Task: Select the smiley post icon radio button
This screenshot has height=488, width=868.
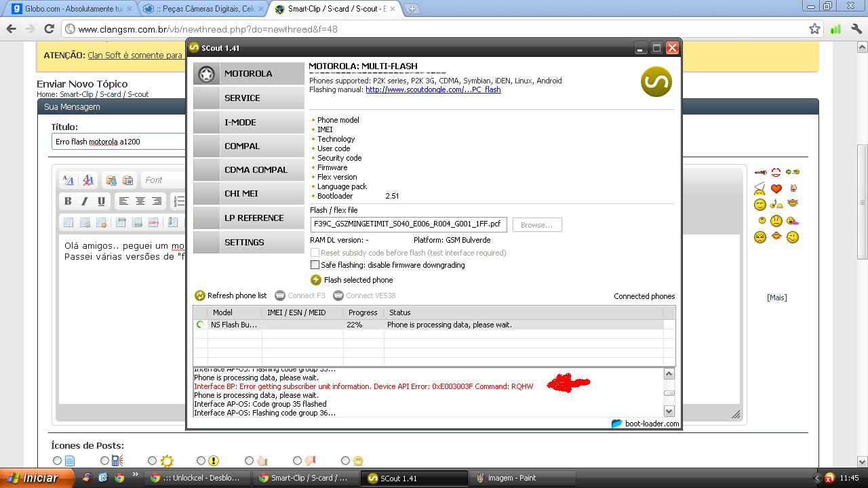Action: 345,461
